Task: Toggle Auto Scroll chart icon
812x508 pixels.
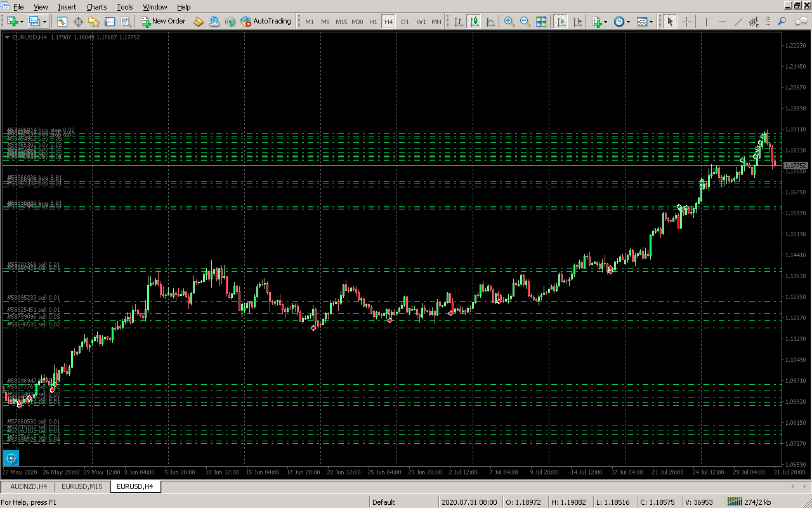Action: (x=561, y=22)
